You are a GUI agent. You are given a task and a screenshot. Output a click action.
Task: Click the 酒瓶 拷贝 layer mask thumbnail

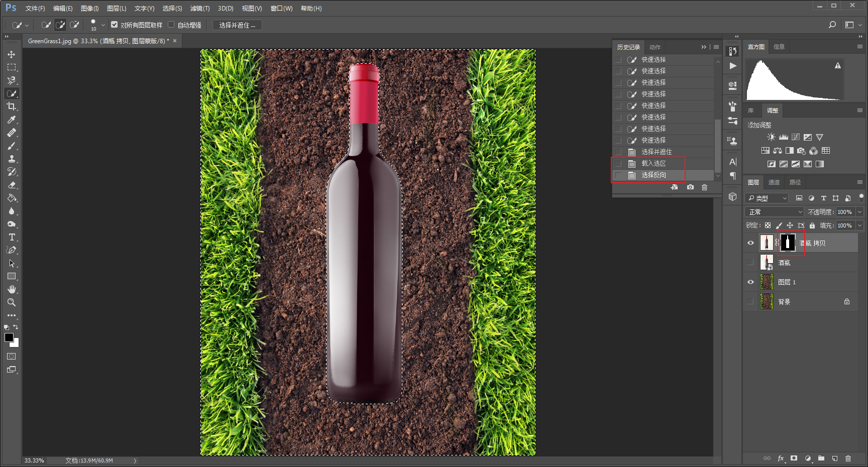pyautogui.click(x=788, y=243)
